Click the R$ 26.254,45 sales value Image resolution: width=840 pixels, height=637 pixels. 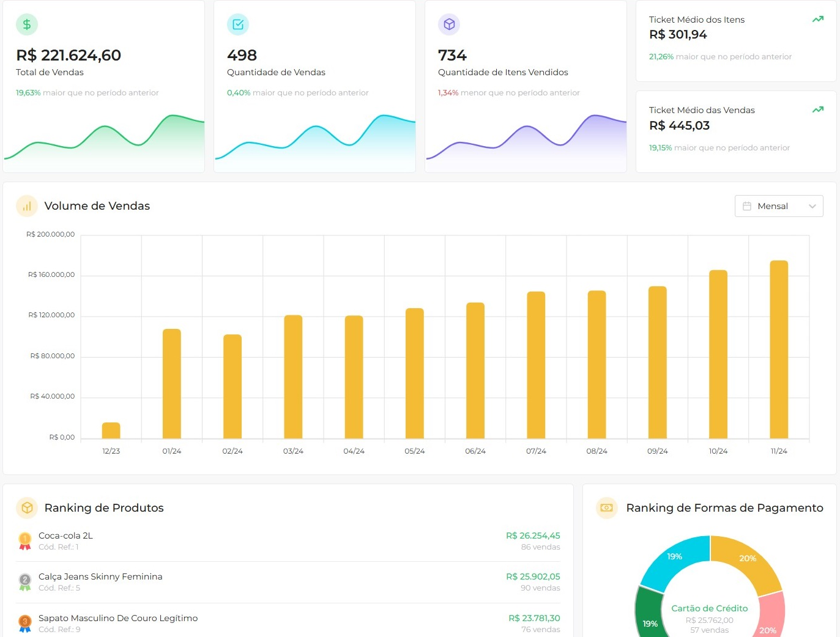click(x=533, y=536)
